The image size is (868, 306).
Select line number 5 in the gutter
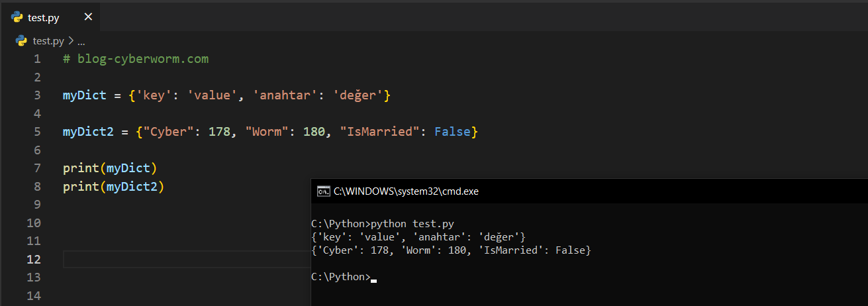point(37,132)
